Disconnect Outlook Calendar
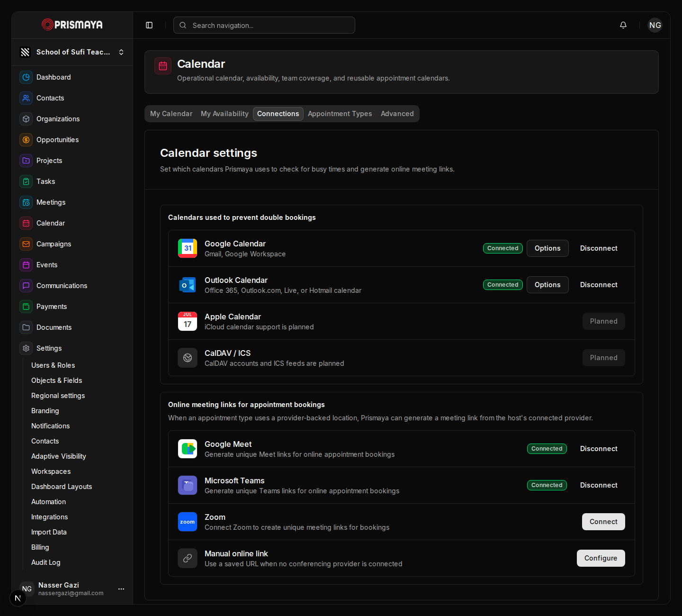The height and width of the screenshot is (616, 682). [599, 285]
